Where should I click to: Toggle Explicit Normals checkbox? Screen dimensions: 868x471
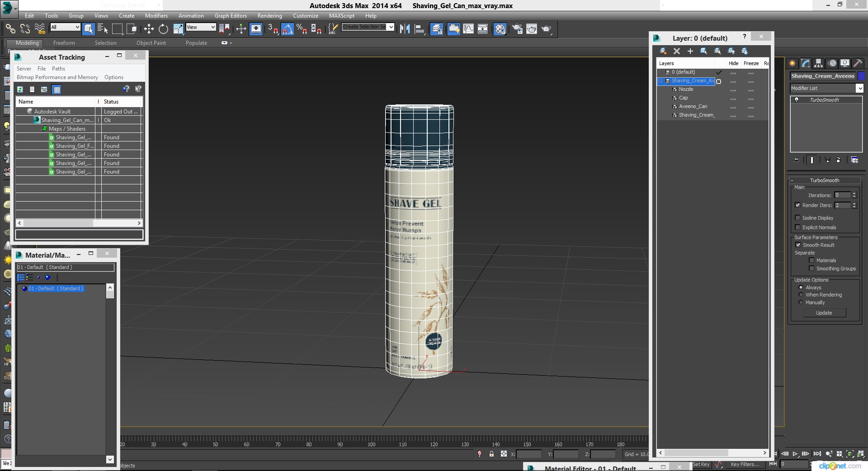coord(798,227)
